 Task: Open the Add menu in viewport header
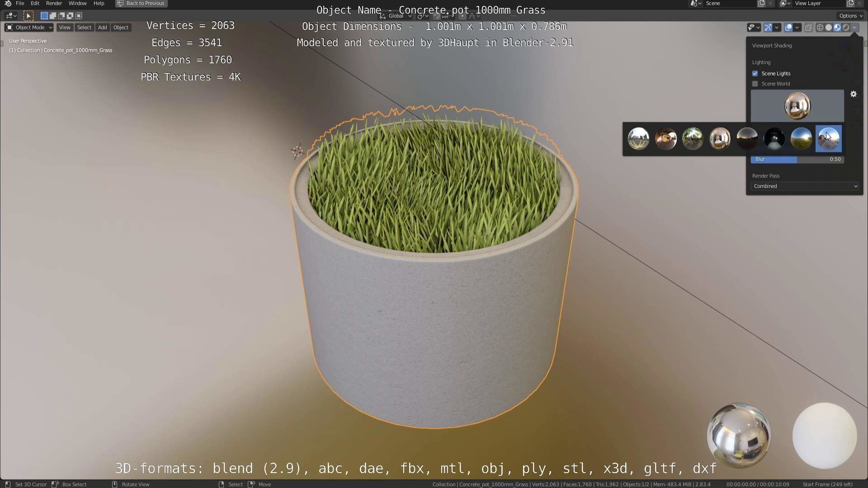103,28
